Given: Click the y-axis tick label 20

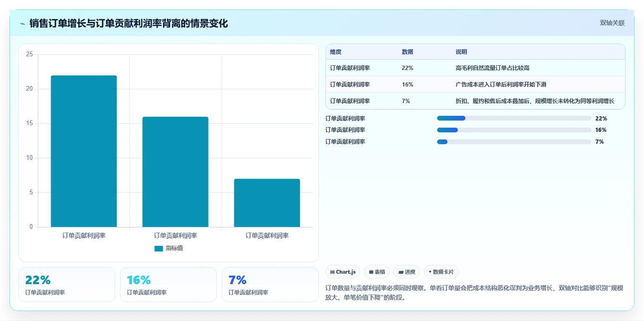Looking at the screenshot, I should (29, 89).
